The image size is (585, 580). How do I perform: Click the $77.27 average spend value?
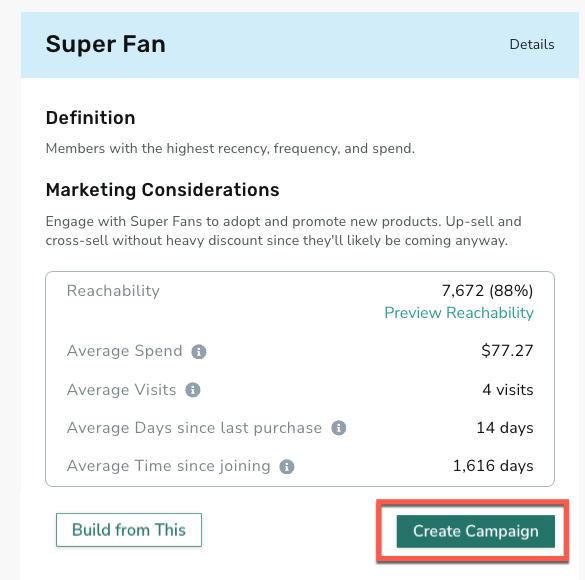(x=507, y=351)
